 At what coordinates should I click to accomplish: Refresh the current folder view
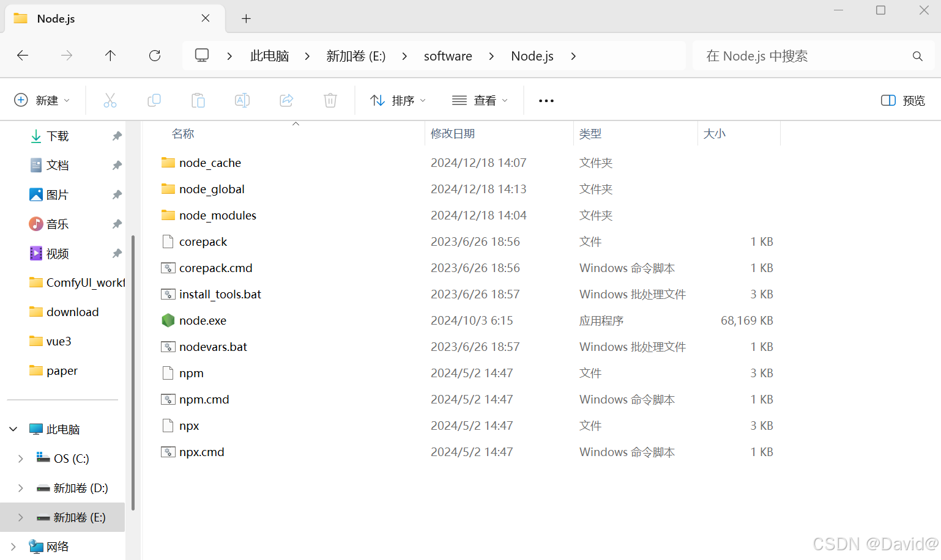(x=155, y=56)
